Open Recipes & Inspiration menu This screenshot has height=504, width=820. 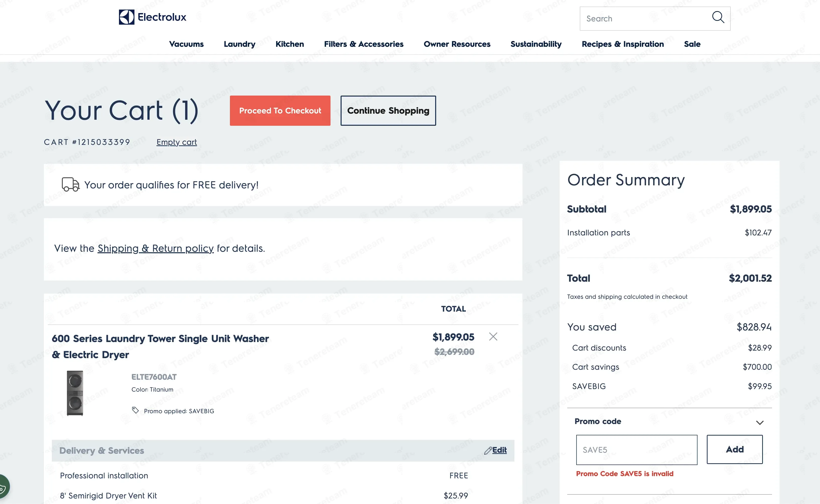pyautogui.click(x=623, y=44)
